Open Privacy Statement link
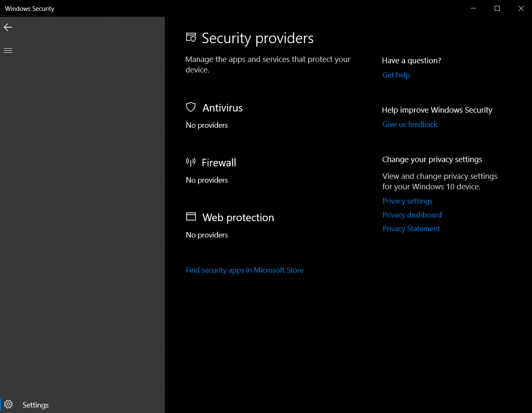532x413 pixels. pyautogui.click(x=411, y=229)
